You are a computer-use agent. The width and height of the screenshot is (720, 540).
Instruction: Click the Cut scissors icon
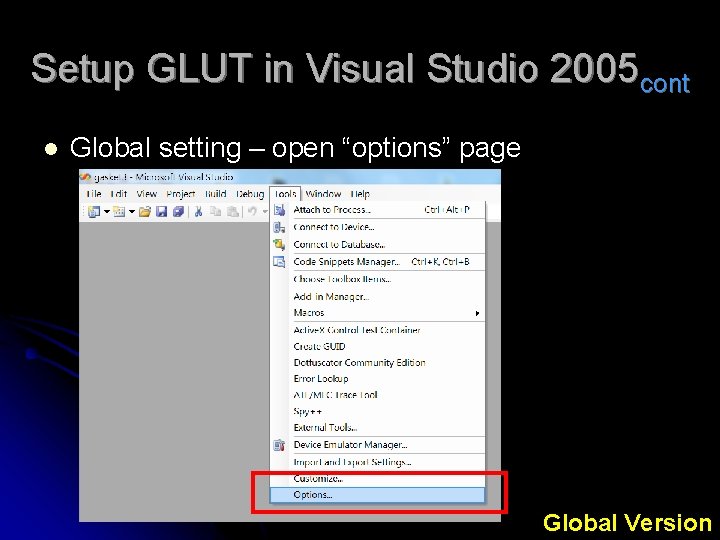pyautogui.click(x=198, y=212)
